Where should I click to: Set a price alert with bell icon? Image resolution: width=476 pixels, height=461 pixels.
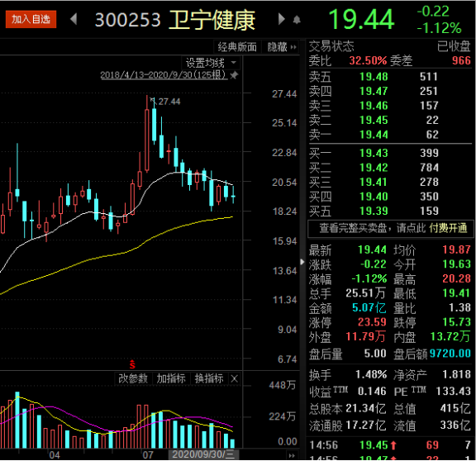[x=297, y=20]
